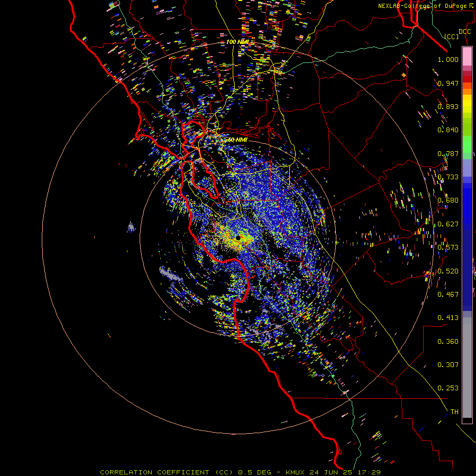Viewport: 476px width, 476px height.
Task: Select the 0.787 scale value
Action: click(448, 153)
